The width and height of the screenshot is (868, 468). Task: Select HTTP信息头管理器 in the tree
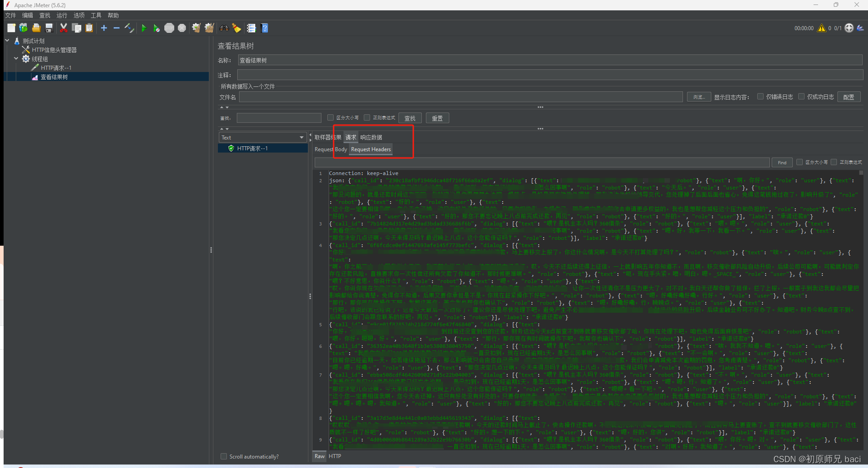click(54, 50)
